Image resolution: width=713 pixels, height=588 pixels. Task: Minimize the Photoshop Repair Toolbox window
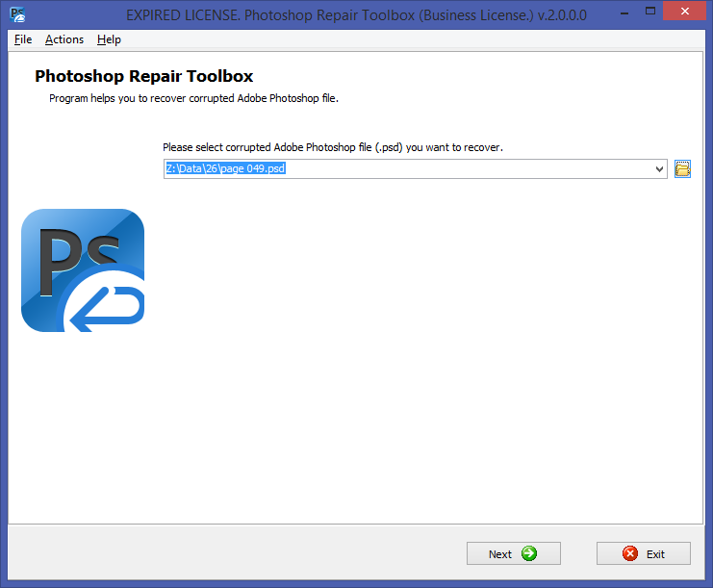pos(624,13)
